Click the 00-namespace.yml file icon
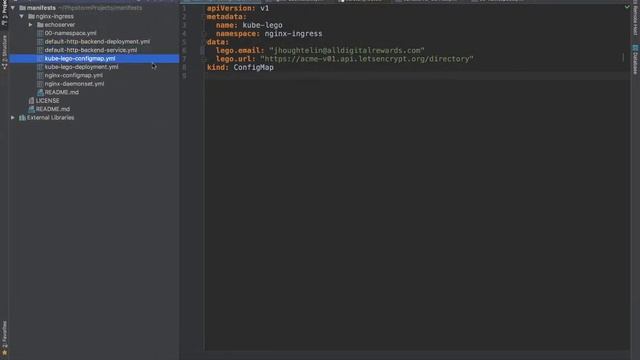Viewport: 640px width, 360px height. tap(40, 33)
